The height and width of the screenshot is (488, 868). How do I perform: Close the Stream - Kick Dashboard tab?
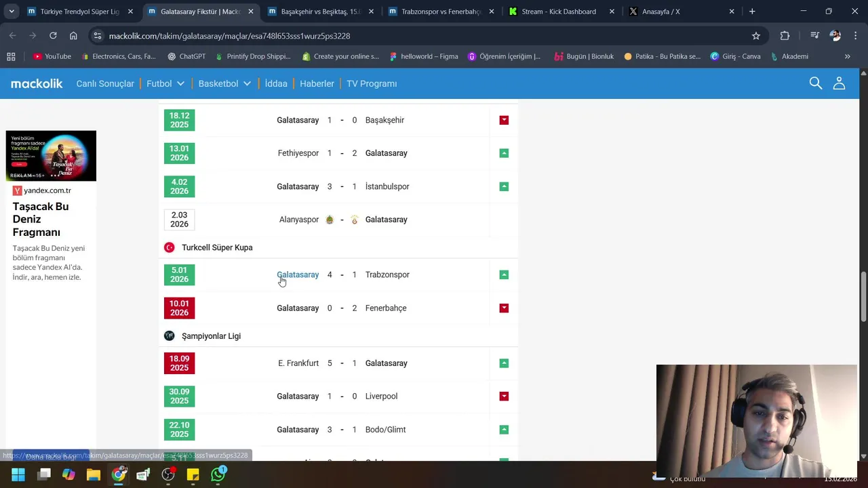612,12
